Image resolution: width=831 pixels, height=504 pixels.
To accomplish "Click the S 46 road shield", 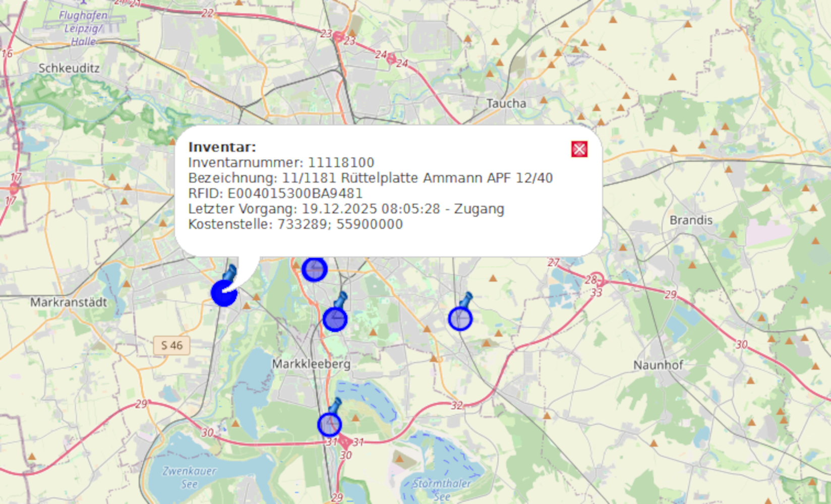I will 171,346.
